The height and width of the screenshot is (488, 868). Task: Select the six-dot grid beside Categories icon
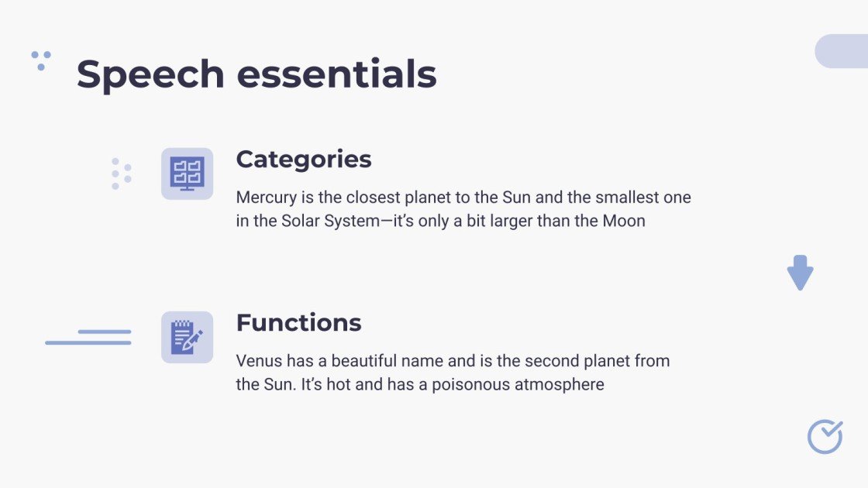point(121,174)
